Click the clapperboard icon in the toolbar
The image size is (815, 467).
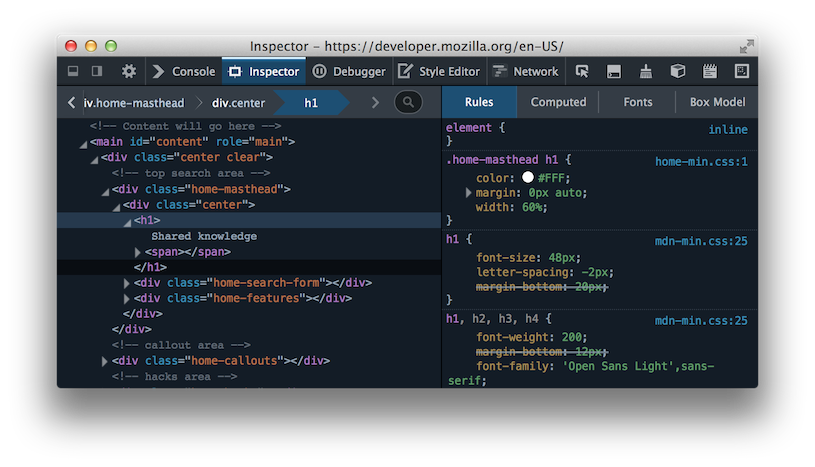click(x=710, y=71)
